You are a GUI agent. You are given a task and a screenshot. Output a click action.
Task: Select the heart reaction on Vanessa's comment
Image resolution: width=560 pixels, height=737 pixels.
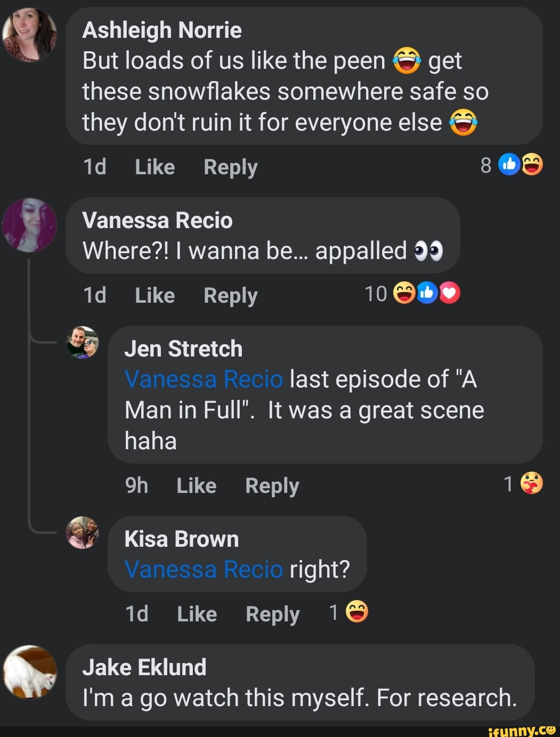[x=449, y=294]
